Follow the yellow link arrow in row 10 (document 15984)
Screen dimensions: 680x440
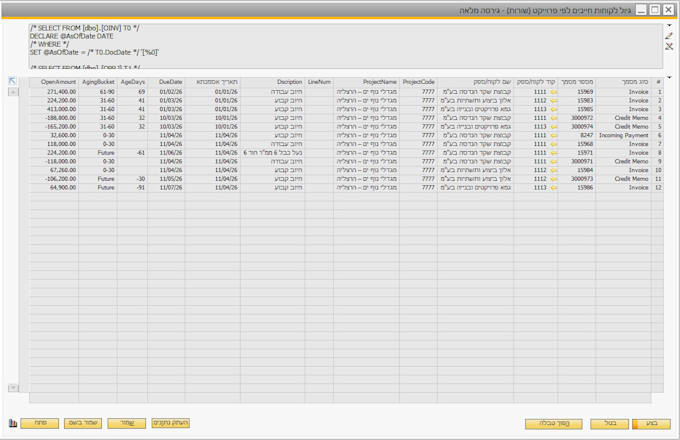(554, 170)
